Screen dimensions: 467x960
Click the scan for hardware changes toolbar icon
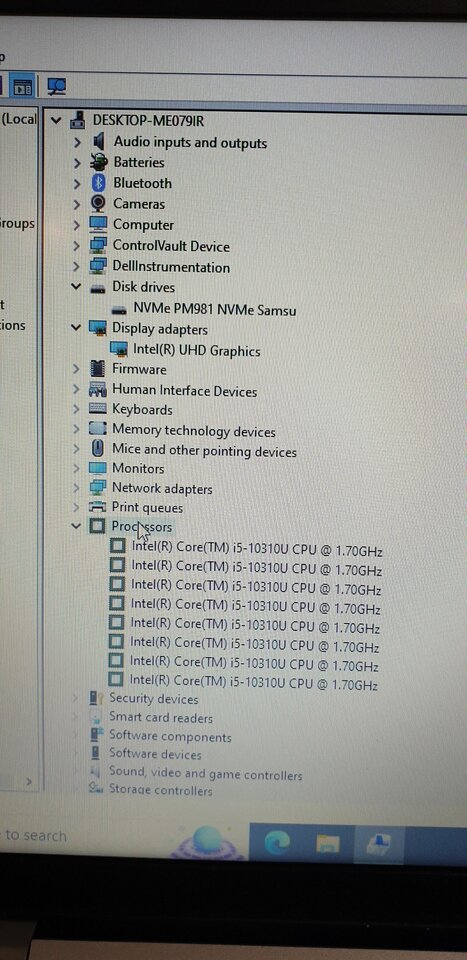point(56,87)
